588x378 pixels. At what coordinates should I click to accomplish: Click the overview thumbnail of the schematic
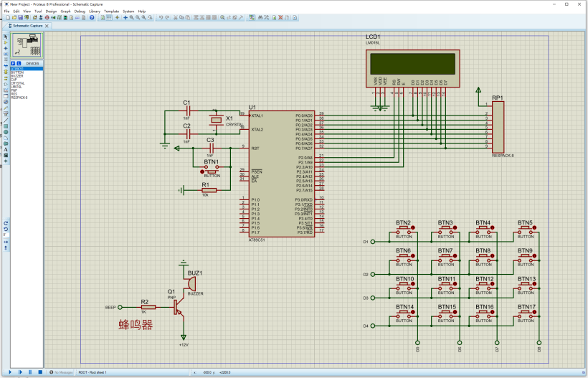tap(28, 45)
